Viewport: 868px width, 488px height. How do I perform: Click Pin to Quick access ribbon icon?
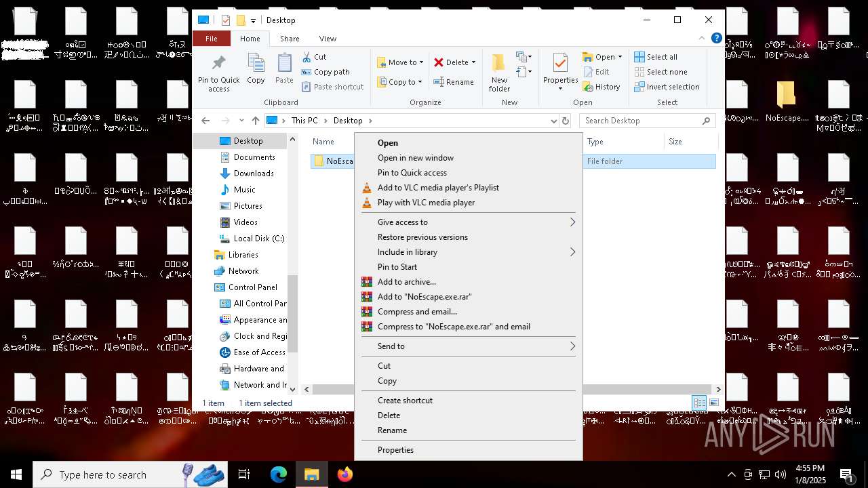pyautogui.click(x=218, y=73)
